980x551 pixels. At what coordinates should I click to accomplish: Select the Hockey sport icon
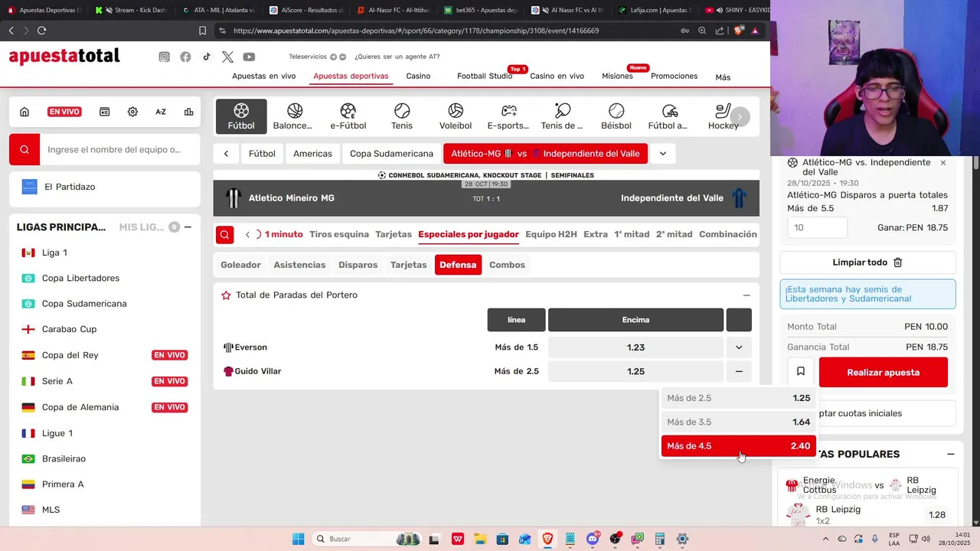click(x=723, y=116)
